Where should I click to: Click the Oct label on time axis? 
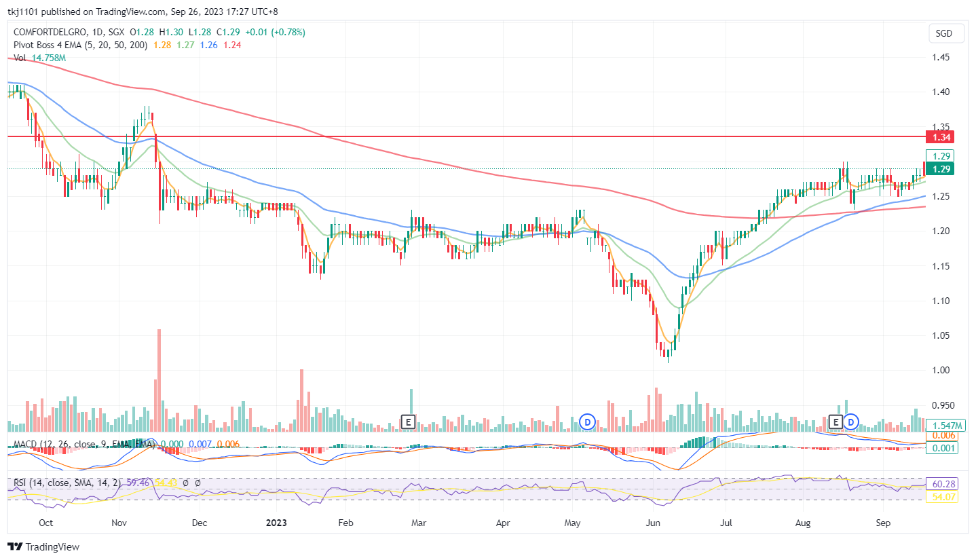pos(46,523)
